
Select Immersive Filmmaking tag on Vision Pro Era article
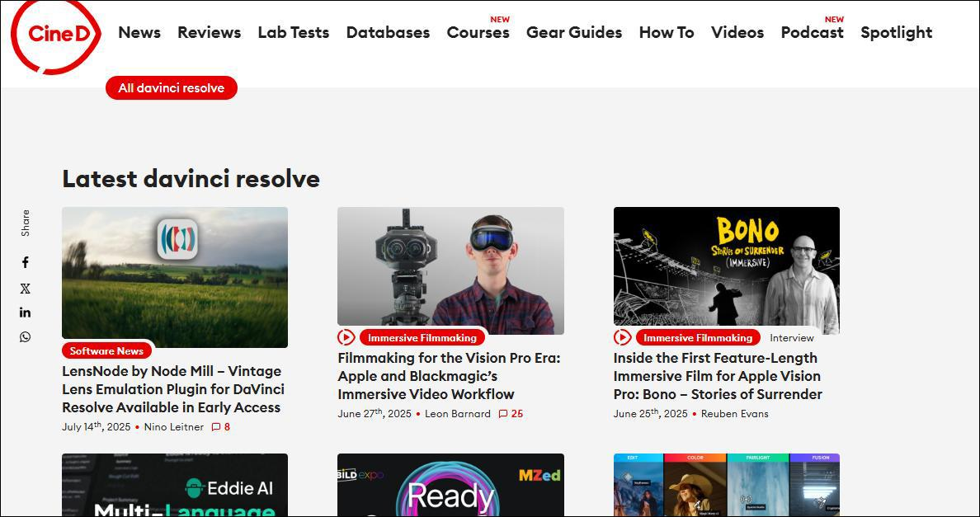pyautogui.click(x=422, y=338)
